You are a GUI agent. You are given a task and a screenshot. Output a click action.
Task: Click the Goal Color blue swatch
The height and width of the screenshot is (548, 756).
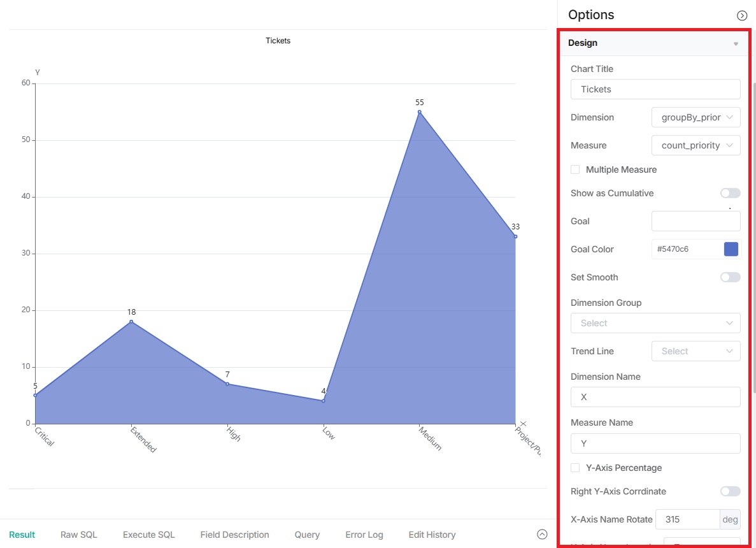coord(731,249)
